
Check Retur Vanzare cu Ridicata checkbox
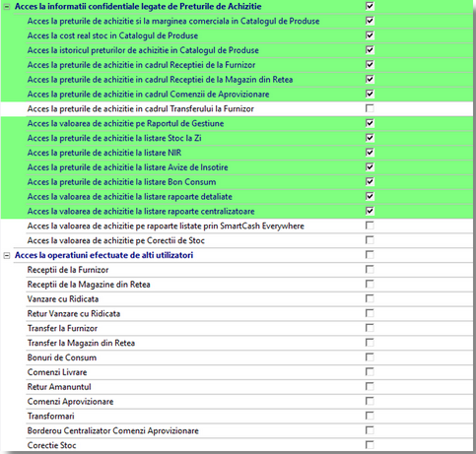pyautogui.click(x=370, y=314)
